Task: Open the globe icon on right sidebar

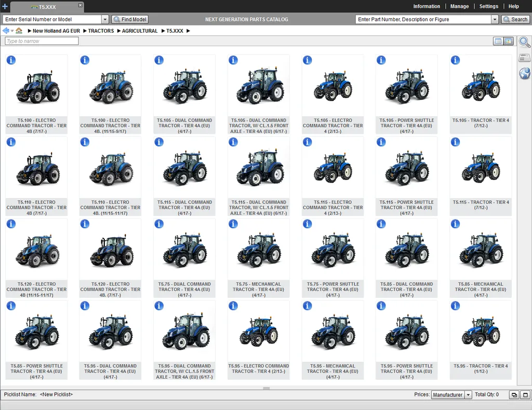Action: 525,73
